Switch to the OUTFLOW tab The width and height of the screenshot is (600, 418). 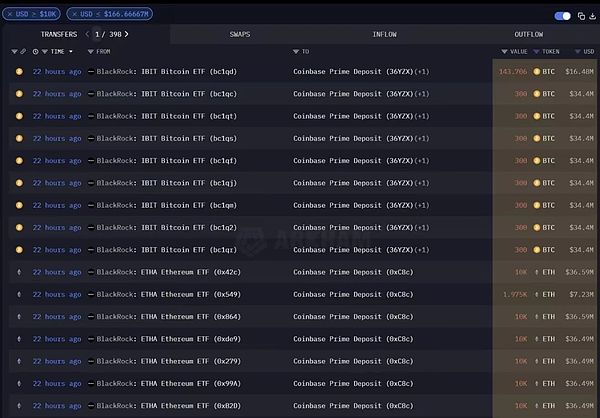click(528, 34)
